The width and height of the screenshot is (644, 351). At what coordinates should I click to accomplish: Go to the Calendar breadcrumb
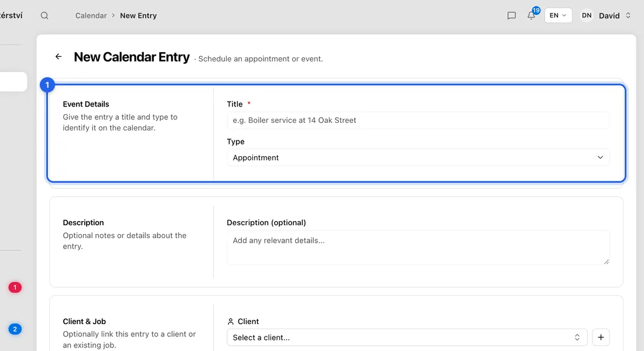91,16
